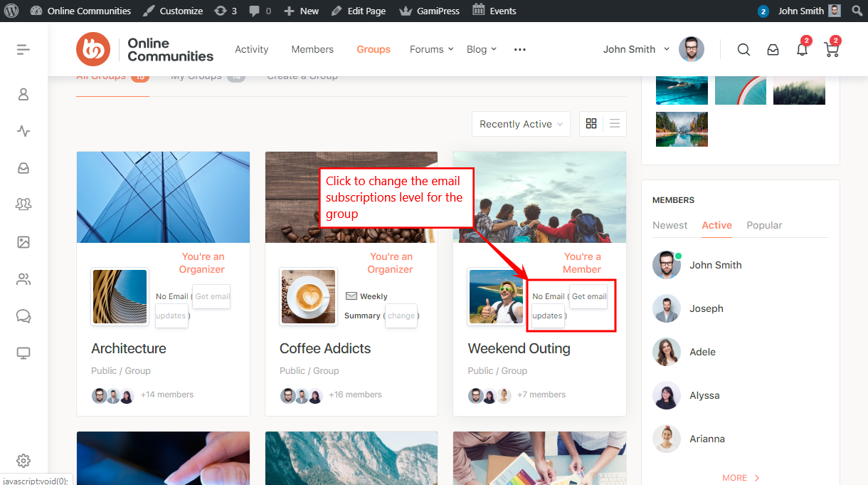868x485 pixels.
Task: Switch to the Newest members tab
Action: (669, 225)
